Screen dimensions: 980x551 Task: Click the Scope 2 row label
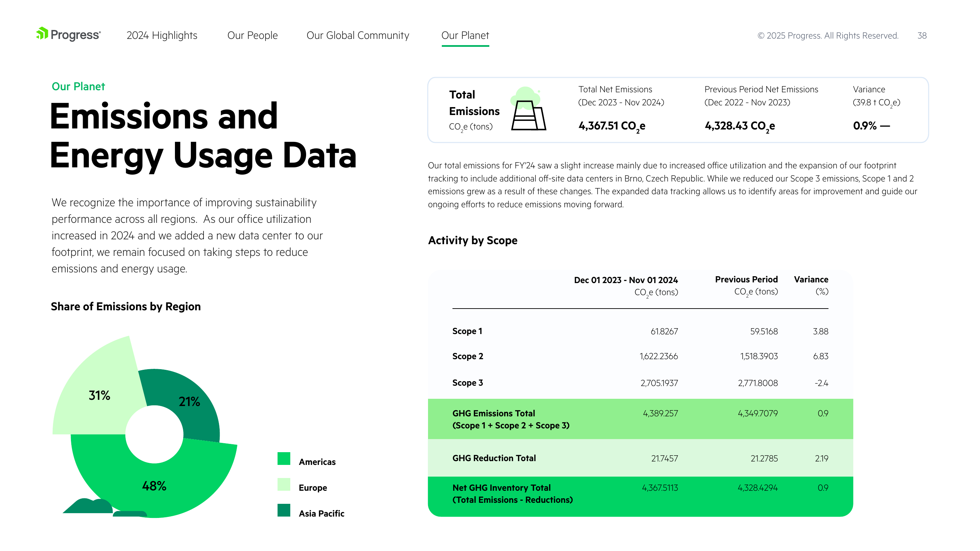coord(468,356)
